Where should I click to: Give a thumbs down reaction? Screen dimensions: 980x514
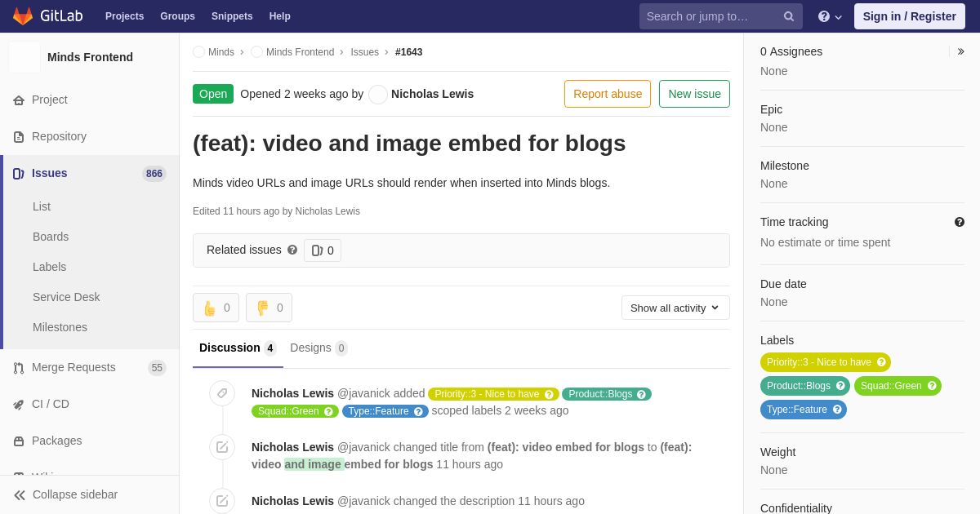coord(269,308)
